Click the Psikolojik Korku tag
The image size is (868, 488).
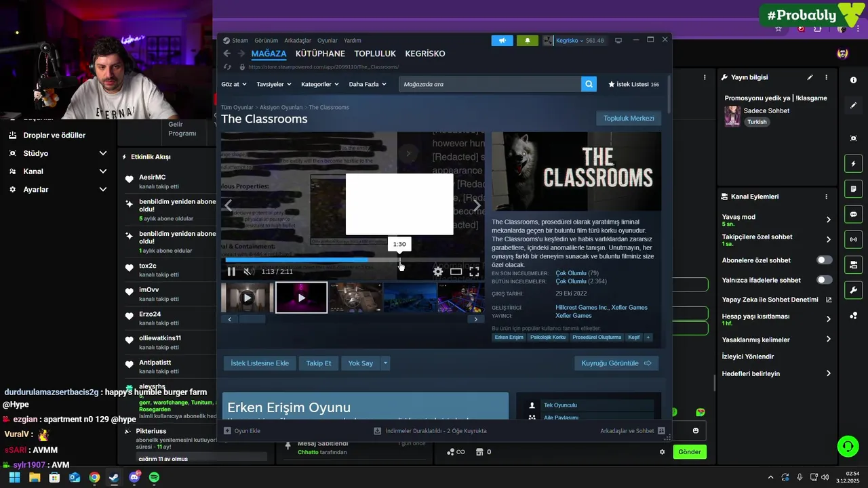548,337
